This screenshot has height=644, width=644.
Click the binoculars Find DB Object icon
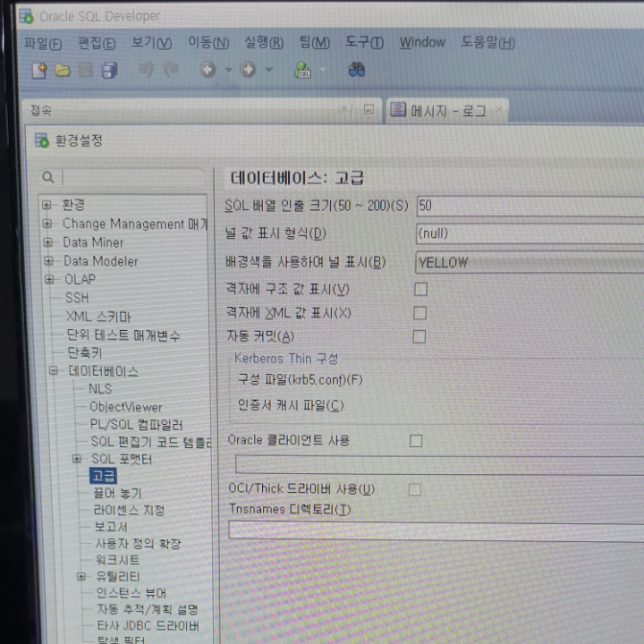(357, 70)
